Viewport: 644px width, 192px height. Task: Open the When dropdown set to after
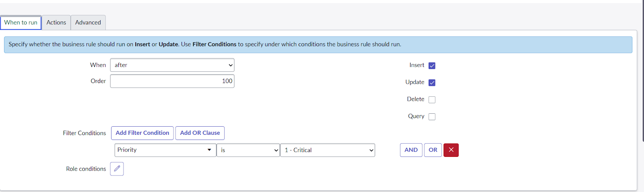172,65
